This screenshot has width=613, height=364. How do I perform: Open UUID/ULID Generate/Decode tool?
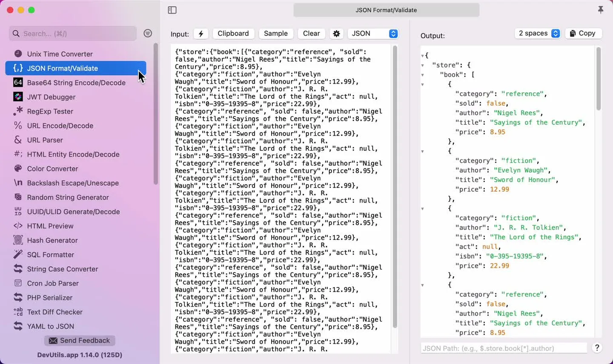point(76,212)
